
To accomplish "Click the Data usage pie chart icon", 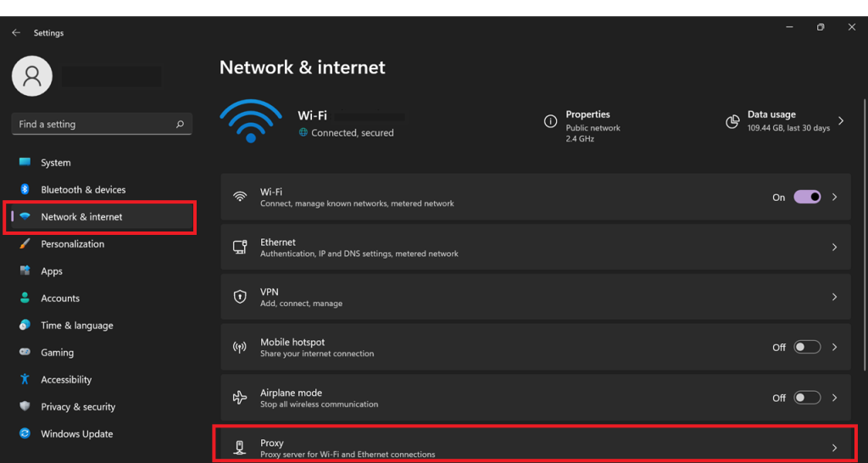I will pyautogui.click(x=732, y=121).
